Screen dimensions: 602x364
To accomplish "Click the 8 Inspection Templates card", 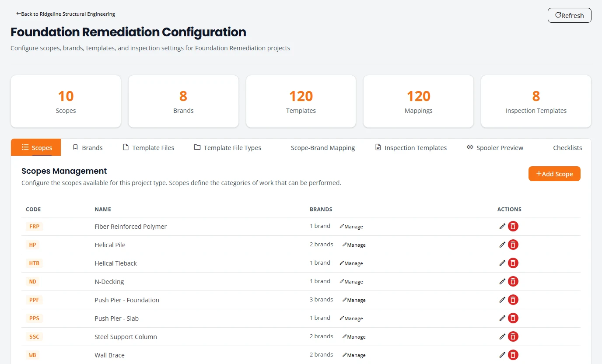I will tap(536, 101).
